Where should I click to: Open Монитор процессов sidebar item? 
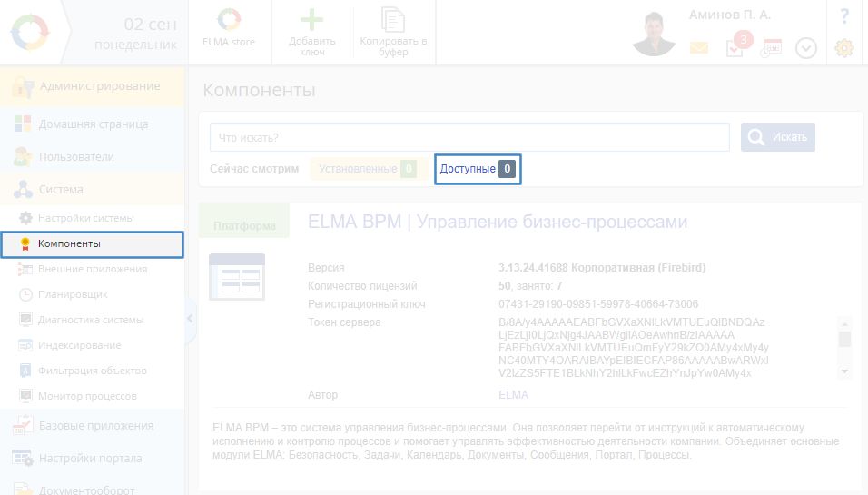[92, 396]
